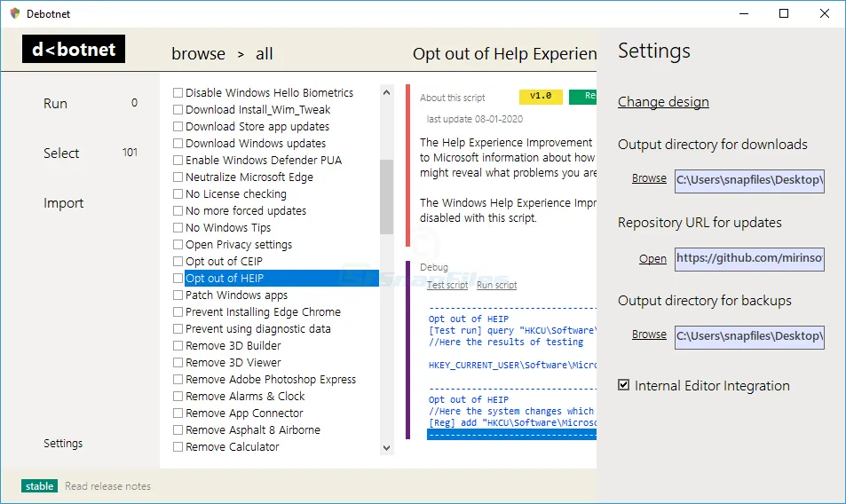
Task: Select Remove Asphalt 8 Airborne text
Action: pyautogui.click(x=252, y=430)
